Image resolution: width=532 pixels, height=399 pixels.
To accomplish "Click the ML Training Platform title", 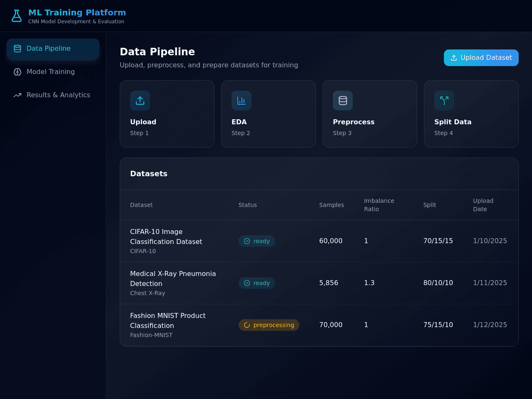I will pyautogui.click(x=77, y=12).
